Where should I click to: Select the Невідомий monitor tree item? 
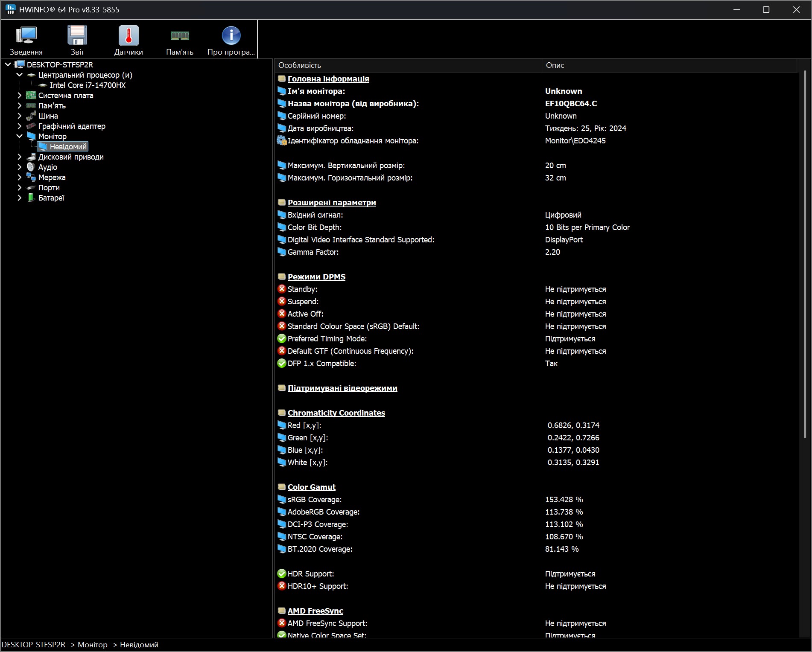[68, 146]
